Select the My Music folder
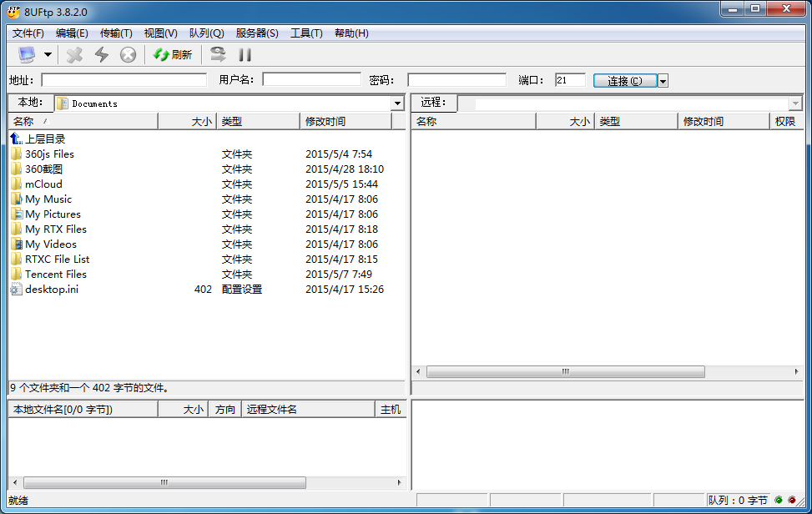This screenshot has height=514, width=812. [48, 199]
